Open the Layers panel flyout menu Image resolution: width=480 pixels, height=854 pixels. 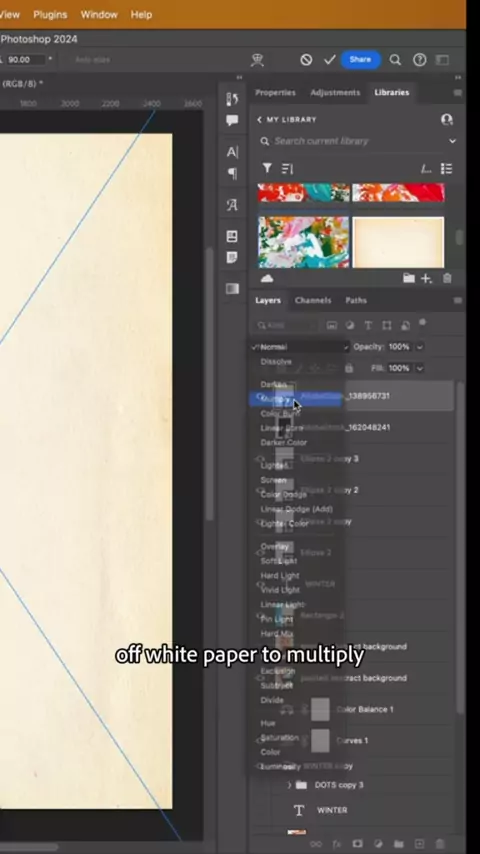pos(458,300)
